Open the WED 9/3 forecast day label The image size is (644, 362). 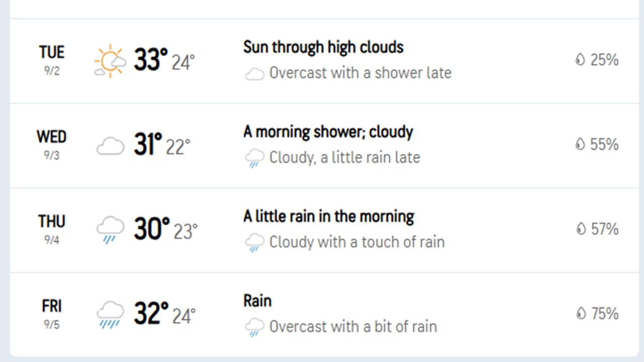click(x=51, y=144)
